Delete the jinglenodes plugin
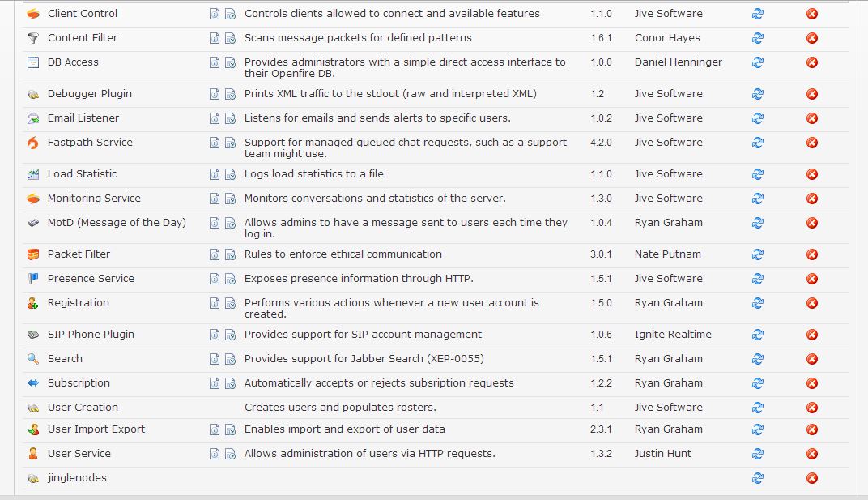Screen dimensions: 868x500 click(x=812, y=479)
